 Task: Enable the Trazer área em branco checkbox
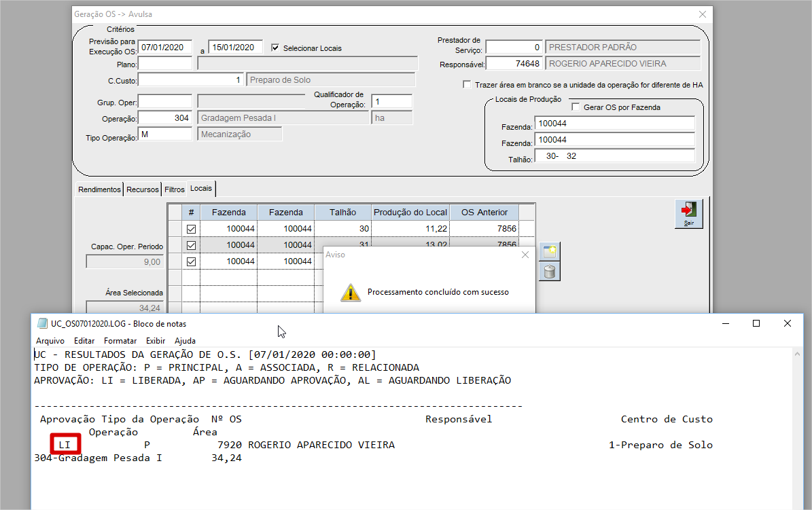467,84
